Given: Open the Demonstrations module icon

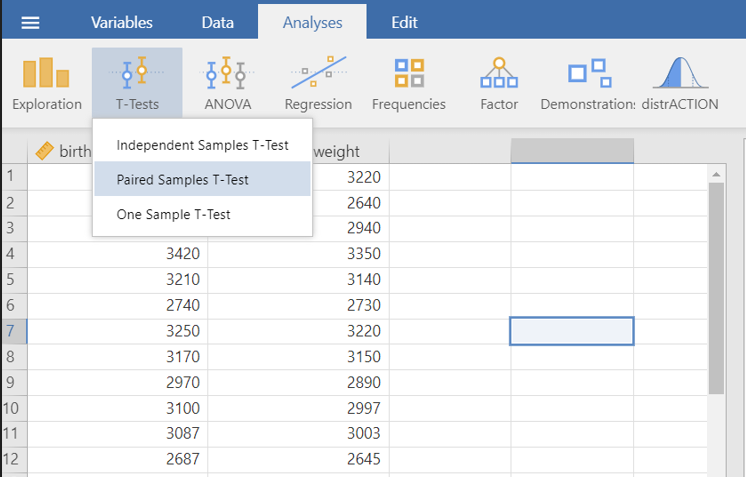Looking at the screenshot, I should tap(588, 83).
